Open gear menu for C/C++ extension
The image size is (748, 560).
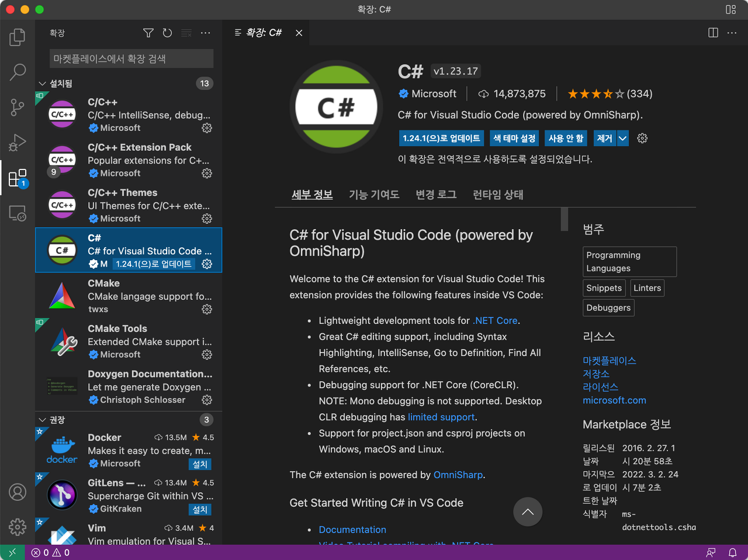click(x=207, y=128)
